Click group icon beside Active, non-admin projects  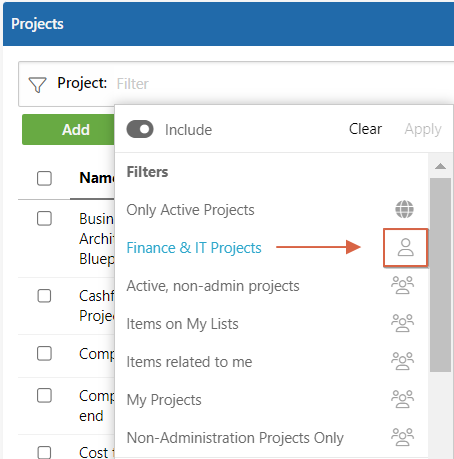[402, 285]
